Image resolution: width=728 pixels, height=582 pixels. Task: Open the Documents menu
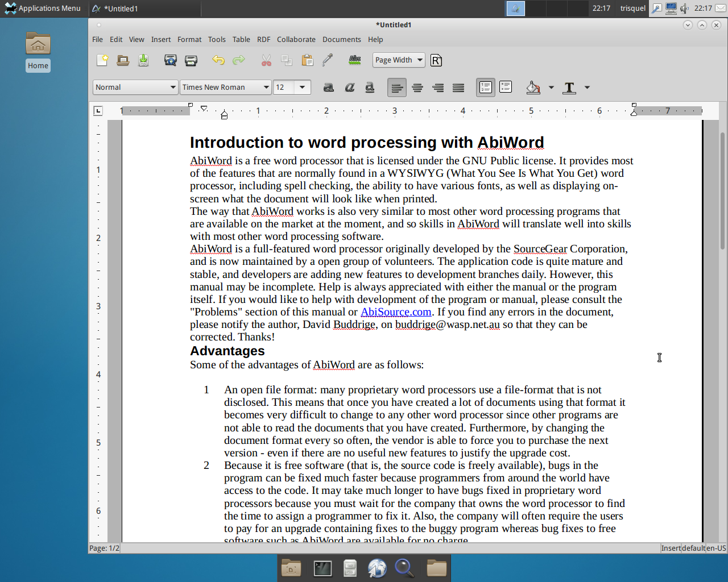pos(342,40)
